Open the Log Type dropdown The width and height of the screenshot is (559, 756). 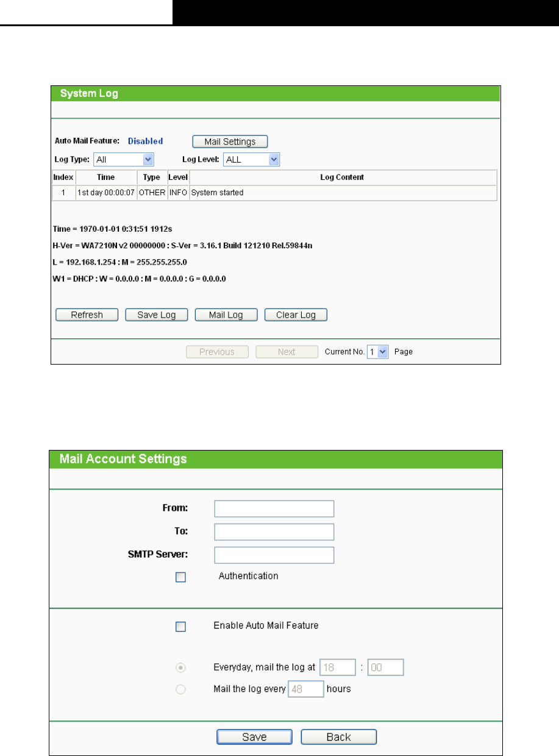coord(123,159)
